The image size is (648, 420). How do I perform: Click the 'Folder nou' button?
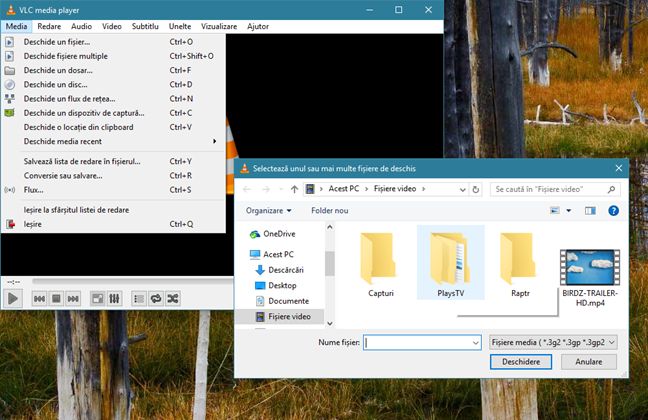330,210
